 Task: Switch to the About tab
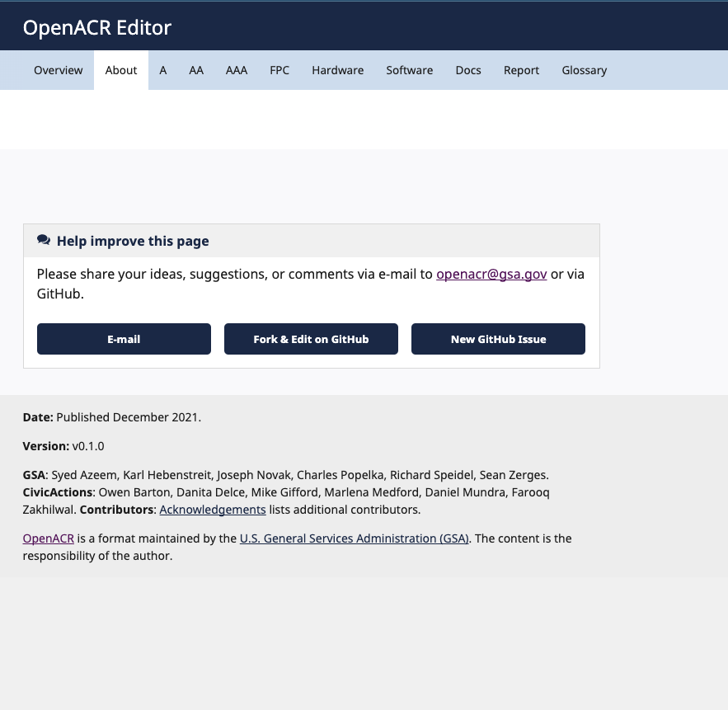[120, 70]
